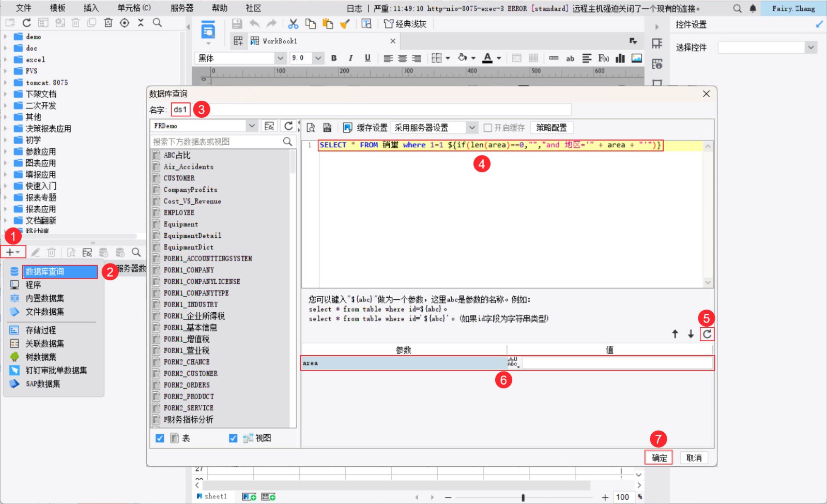Screen dimensions: 827x504
Task: Search the template file tree
Action: tap(157, 23)
